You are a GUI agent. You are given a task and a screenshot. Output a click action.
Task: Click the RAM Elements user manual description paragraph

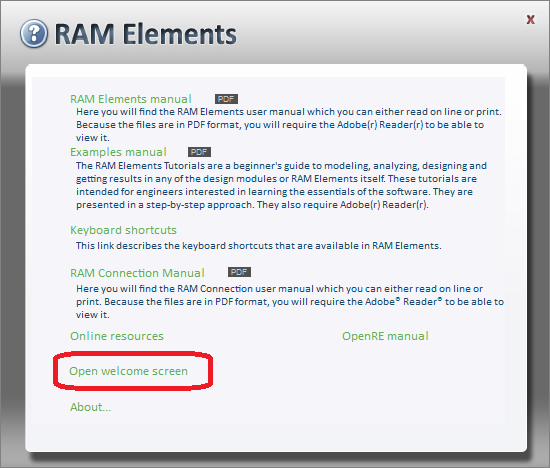(289, 125)
